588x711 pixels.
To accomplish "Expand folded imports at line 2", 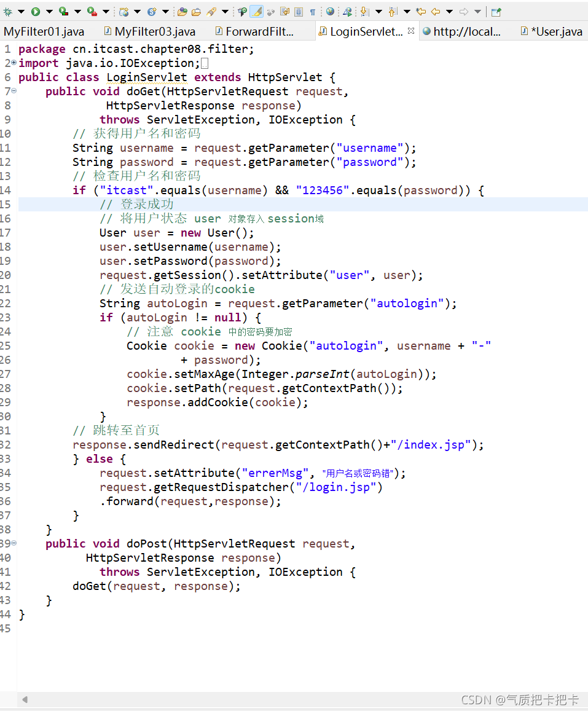I will coord(14,63).
